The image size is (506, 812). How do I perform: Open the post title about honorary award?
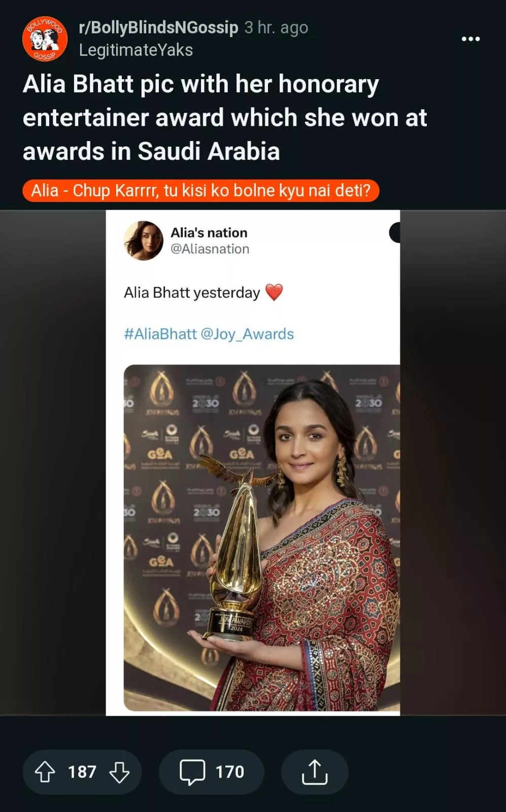tap(225, 118)
